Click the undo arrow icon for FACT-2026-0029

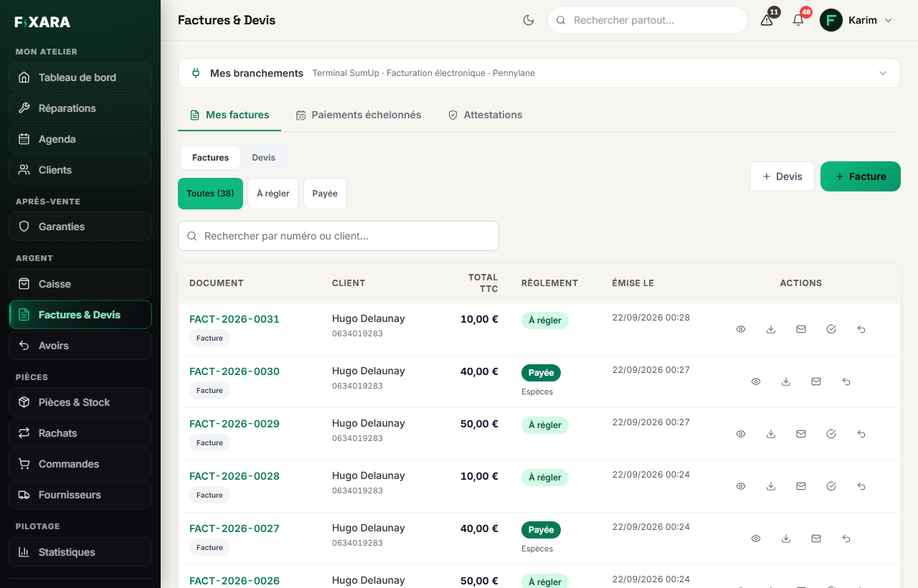(x=861, y=434)
